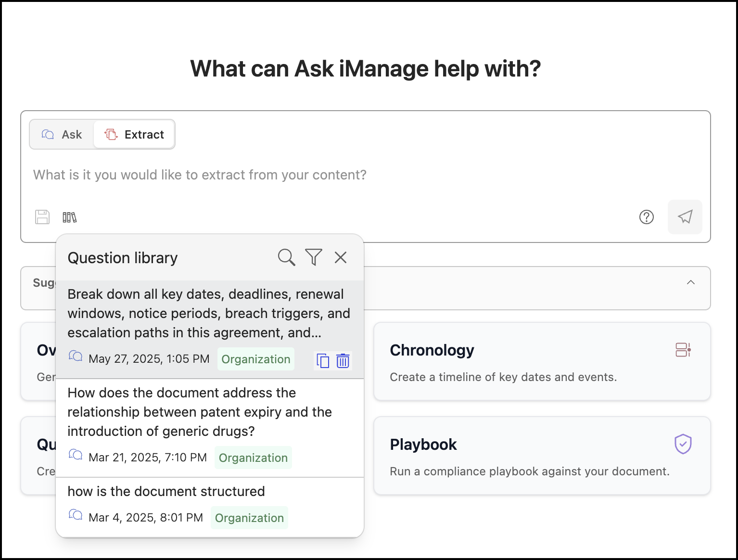The height and width of the screenshot is (560, 738).
Task: Click the 'Mar 21, 2025, 7:10 PM' timestamp
Action: [x=148, y=458]
